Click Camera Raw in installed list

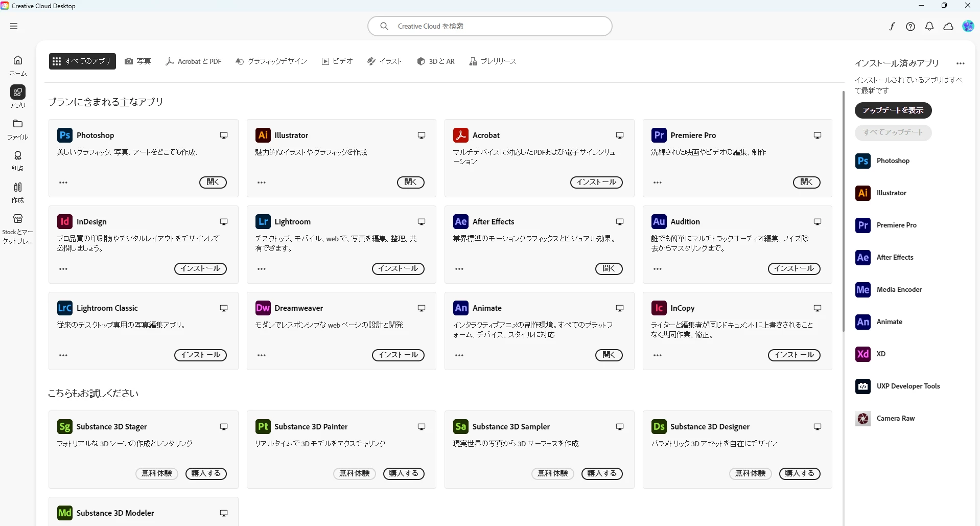(885, 419)
